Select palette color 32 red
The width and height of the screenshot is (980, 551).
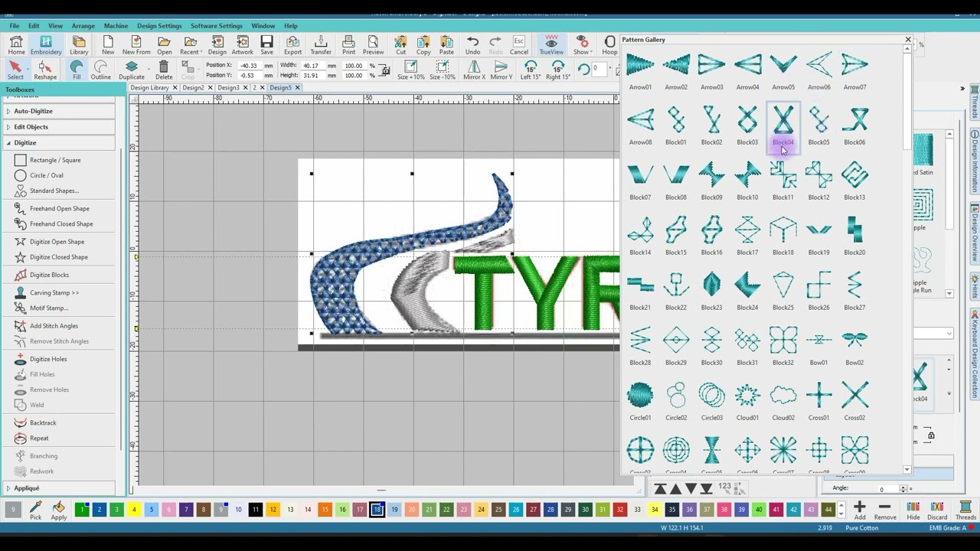pos(619,510)
